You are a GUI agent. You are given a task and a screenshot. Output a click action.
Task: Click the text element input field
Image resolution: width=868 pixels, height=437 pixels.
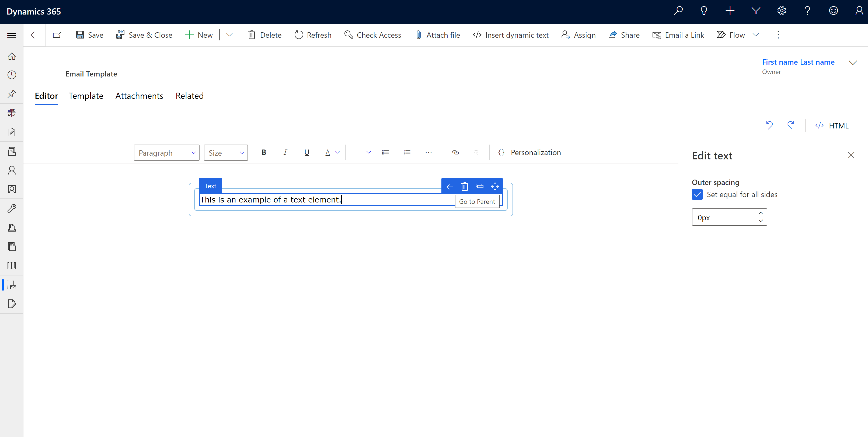[x=327, y=200]
